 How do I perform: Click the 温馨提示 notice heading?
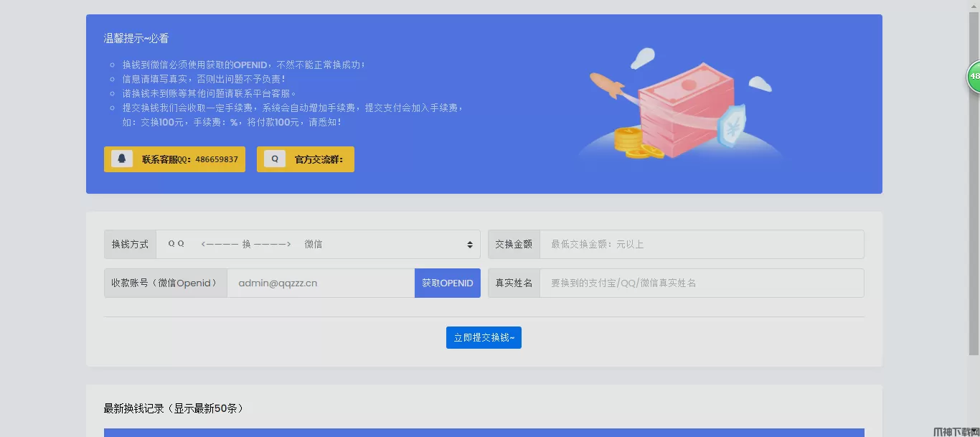pos(136,39)
